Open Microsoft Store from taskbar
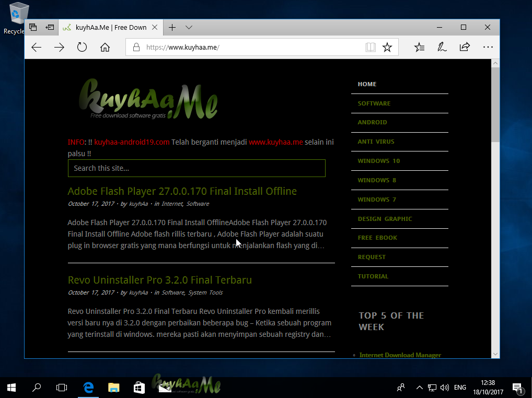The height and width of the screenshot is (398, 532). (139, 388)
